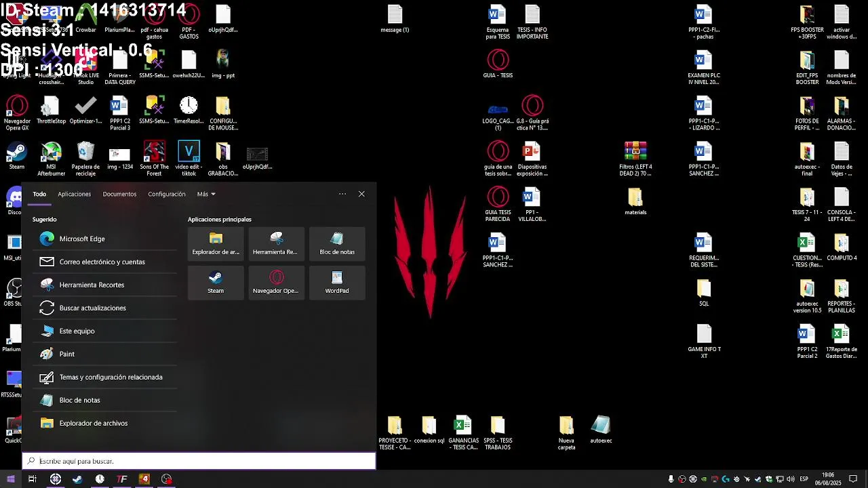868x488 pixels.
Task: Open Logitech G HUB tray icon
Action: tap(726, 479)
